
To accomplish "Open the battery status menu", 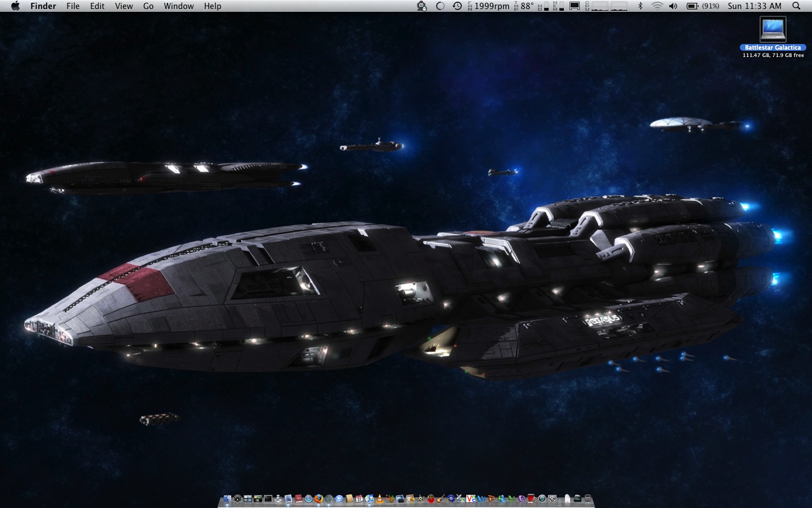I will point(703,6).
